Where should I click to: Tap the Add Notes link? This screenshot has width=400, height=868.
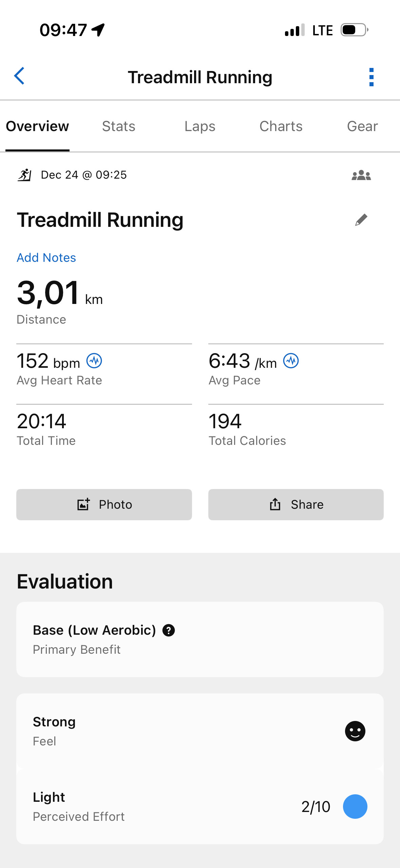[x=46, y=258]
